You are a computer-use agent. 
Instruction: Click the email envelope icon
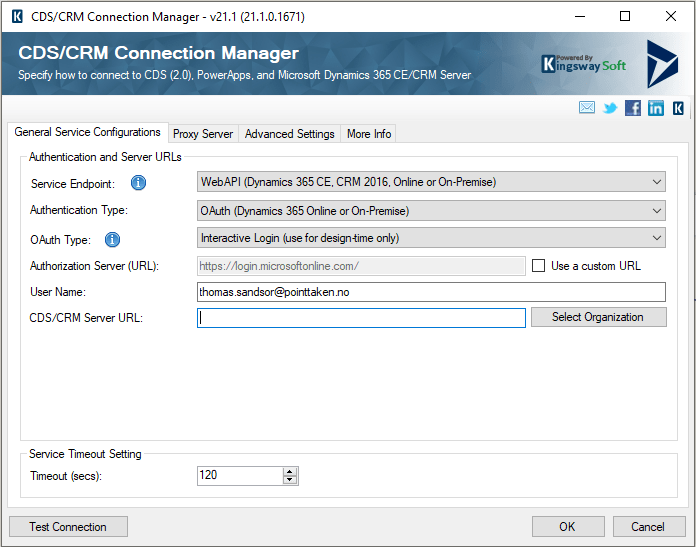[587, 108]
